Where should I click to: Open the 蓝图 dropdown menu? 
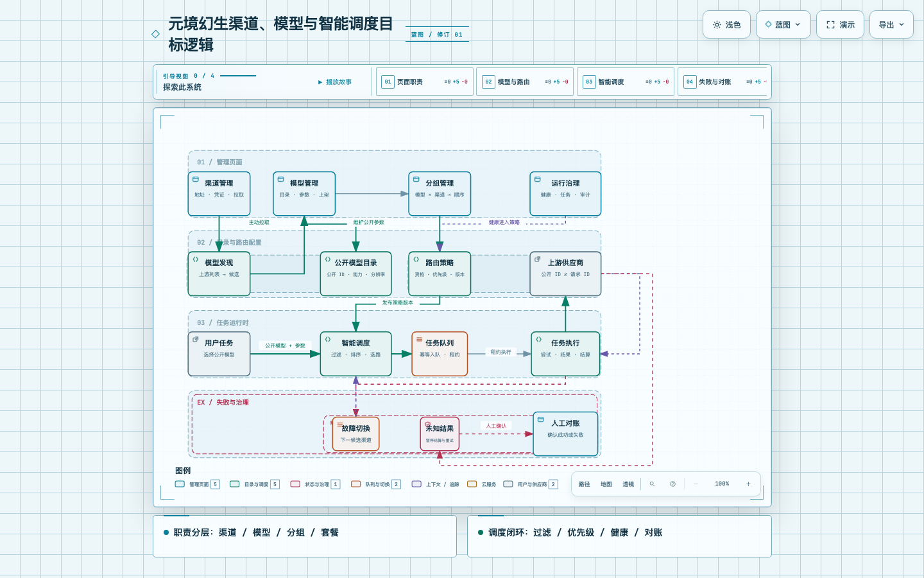783,24
